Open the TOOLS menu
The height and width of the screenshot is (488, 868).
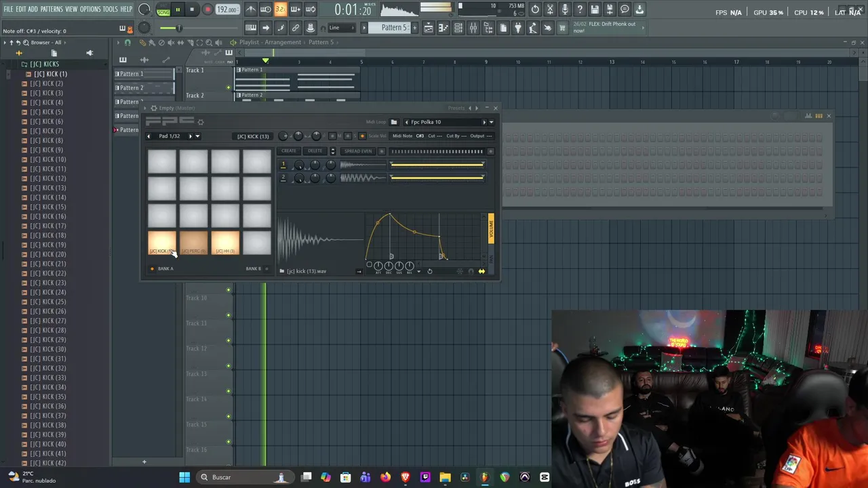110,9
